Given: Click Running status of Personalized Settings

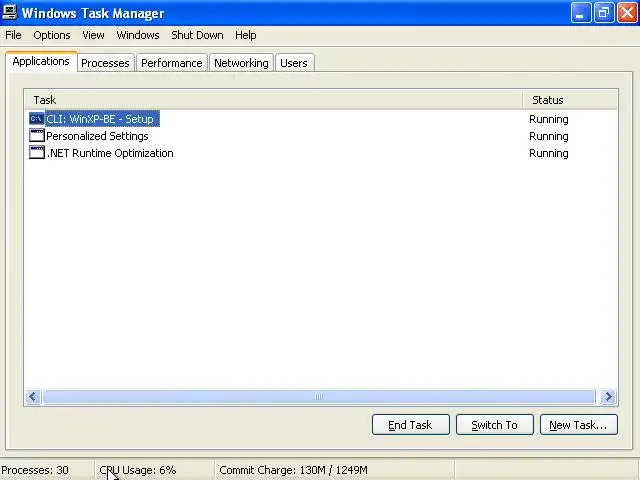Looking at the screenshot, I should (x=549, y=136).
